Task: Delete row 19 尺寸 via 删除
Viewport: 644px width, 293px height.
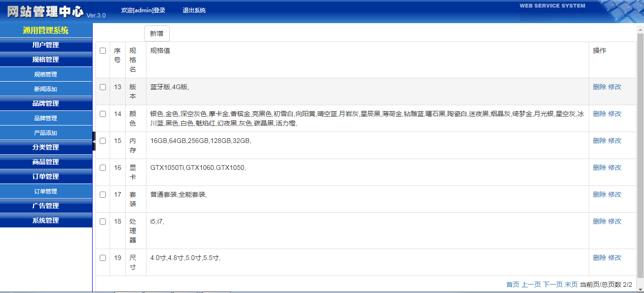Action: coord(600,258)
